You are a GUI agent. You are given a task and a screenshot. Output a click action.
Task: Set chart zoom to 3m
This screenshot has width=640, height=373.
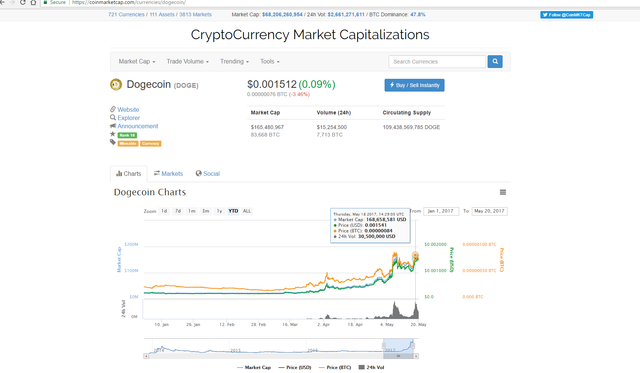pos(206,211)
